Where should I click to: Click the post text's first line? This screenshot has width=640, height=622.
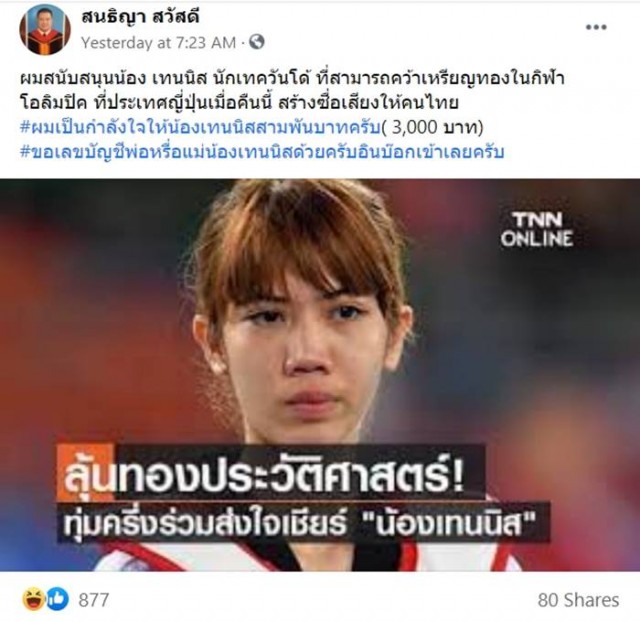(292, 78)
